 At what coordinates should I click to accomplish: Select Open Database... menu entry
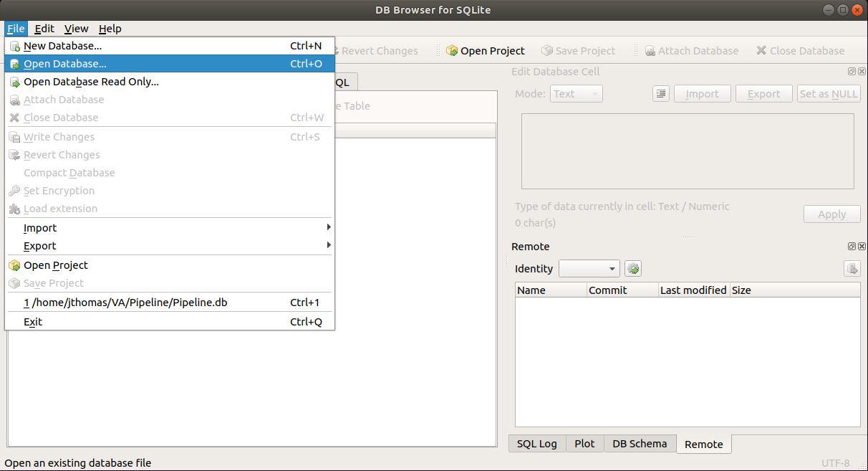click(x=170, y=64)
